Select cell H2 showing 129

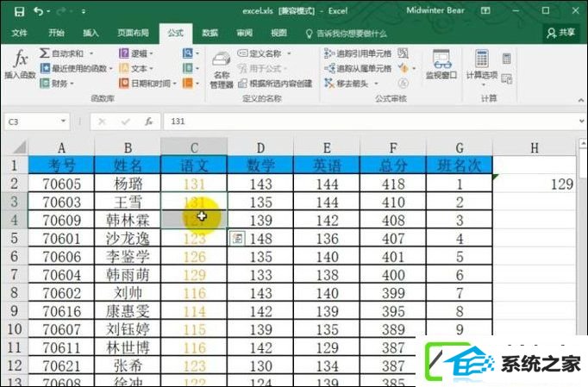coord(535,184)
